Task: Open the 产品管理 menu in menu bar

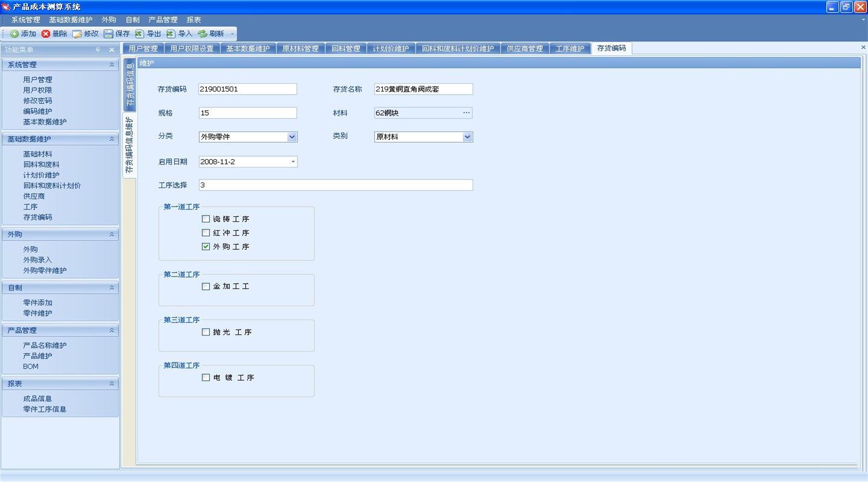Action: pyautogui.click(x=163, y=20)
